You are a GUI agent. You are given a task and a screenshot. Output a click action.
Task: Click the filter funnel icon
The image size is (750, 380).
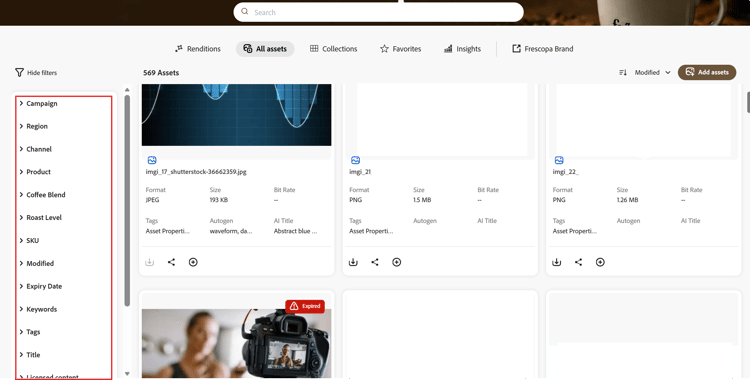pyautogui.click(x=19, y=72)
